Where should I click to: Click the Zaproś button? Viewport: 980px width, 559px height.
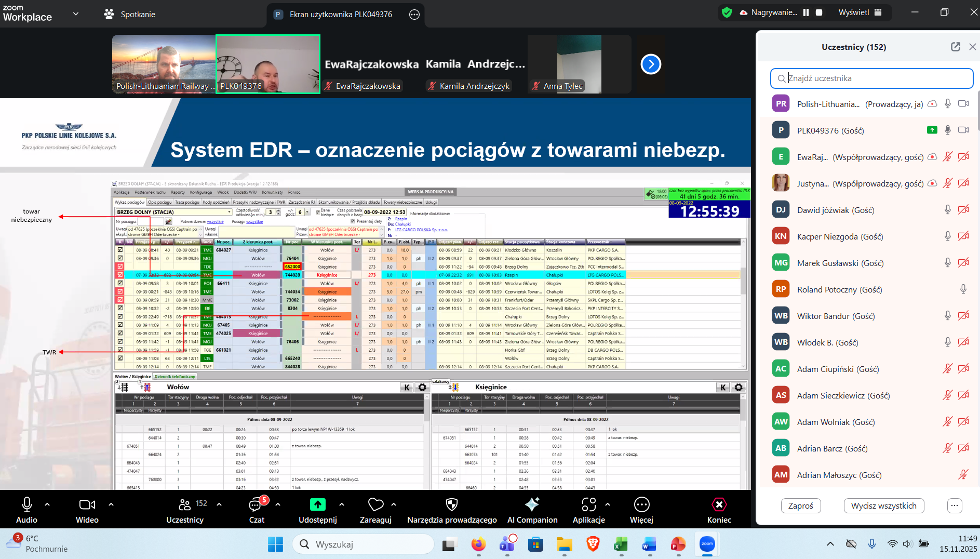point(800,505)
